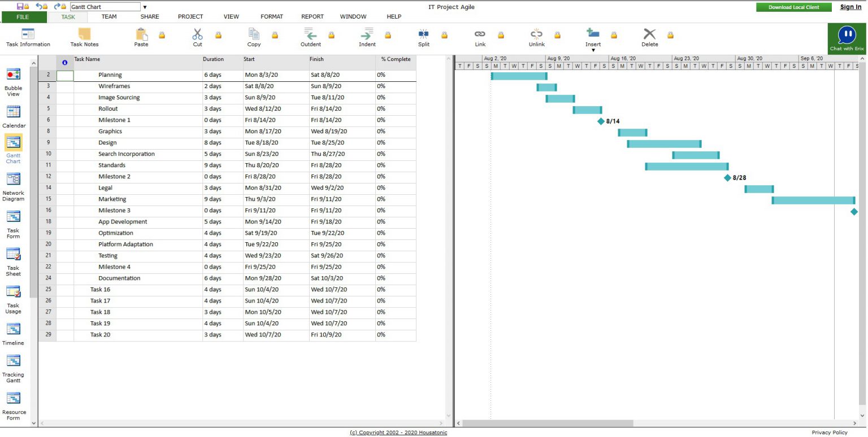Delete the selected task
The height and width of the screenshot is (437, 868).
(x=649, y=37)
